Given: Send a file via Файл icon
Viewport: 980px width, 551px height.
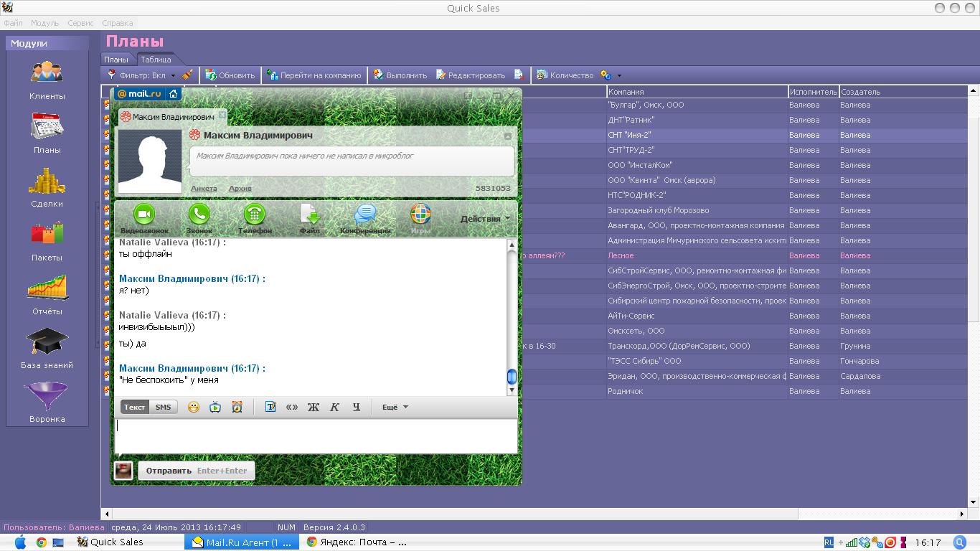Looking at the screenshot, I should tap(310, 219).
